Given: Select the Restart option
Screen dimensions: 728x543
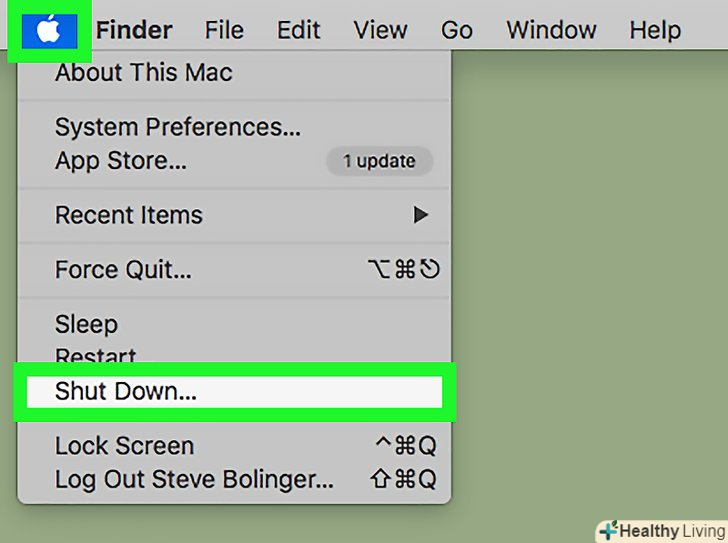Looking at the screenshot, I should pos(95,355).
